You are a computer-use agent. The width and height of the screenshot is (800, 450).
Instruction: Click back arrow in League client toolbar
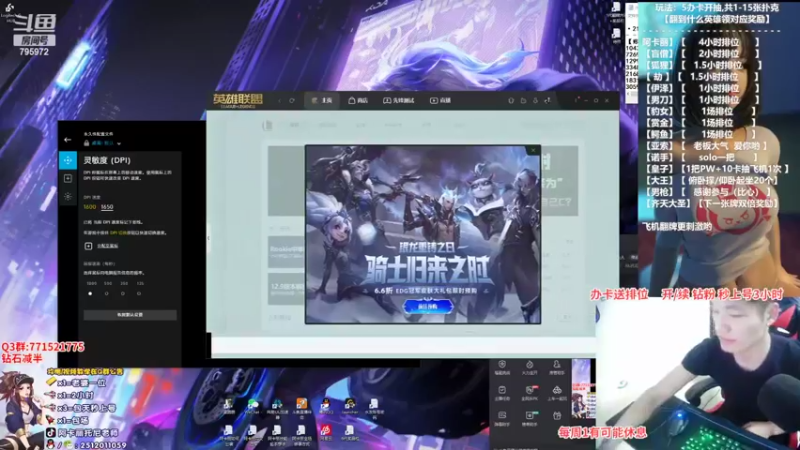(x=279, y=101)
